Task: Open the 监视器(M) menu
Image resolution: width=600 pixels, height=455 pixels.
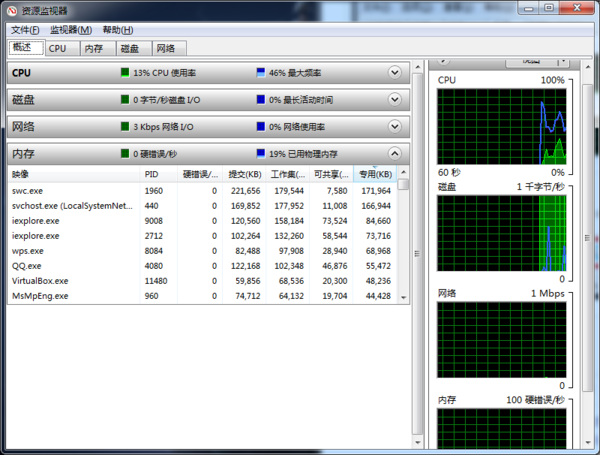Action: [70, 30]
